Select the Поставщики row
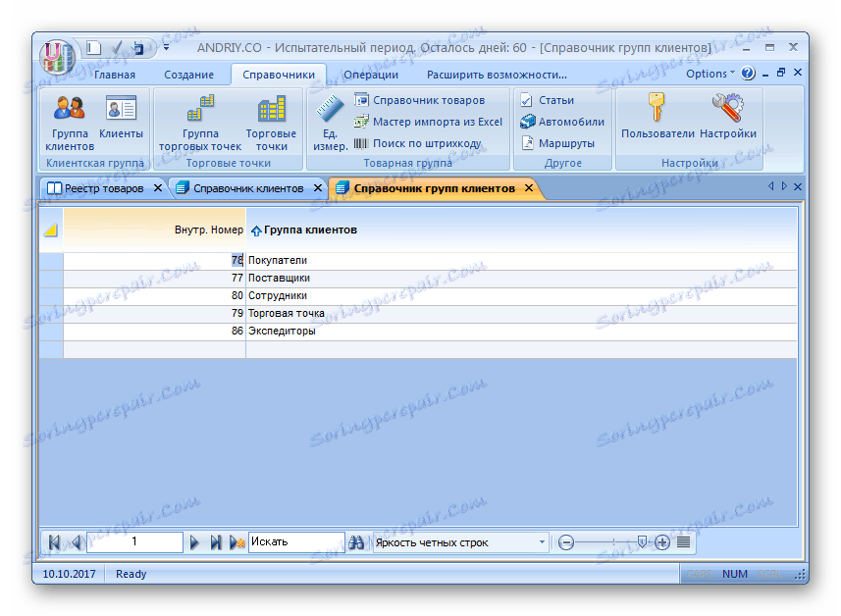The image size is (841, 616). tap(418, 278)
